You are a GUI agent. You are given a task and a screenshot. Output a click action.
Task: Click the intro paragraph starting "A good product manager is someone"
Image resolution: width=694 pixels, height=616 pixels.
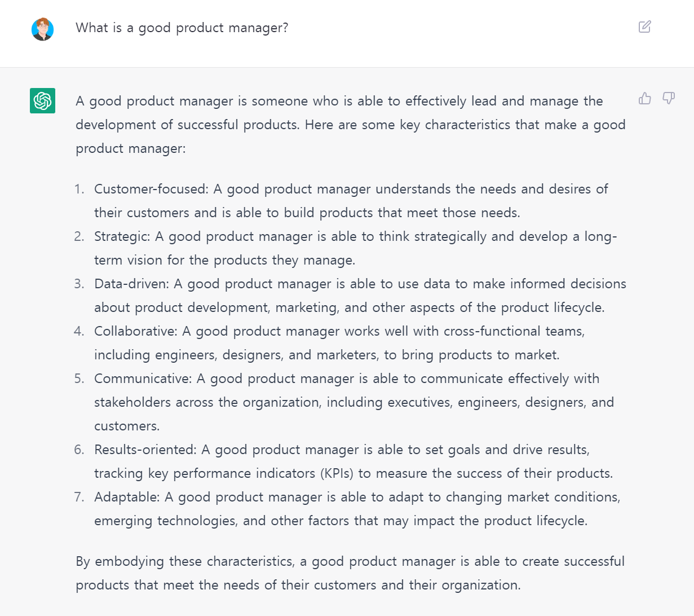point(351,125)
